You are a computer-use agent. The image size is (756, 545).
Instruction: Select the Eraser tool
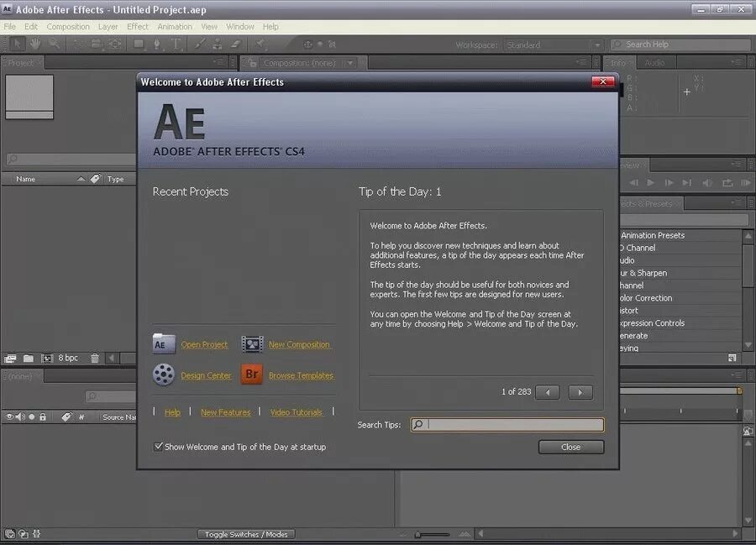point(236,45)
